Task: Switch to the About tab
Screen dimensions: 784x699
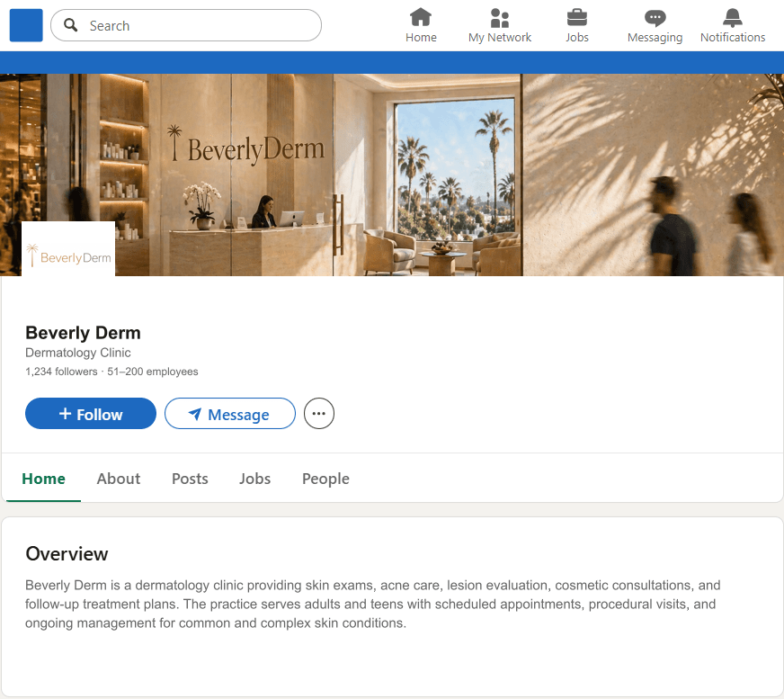Action: coord(118,479)
